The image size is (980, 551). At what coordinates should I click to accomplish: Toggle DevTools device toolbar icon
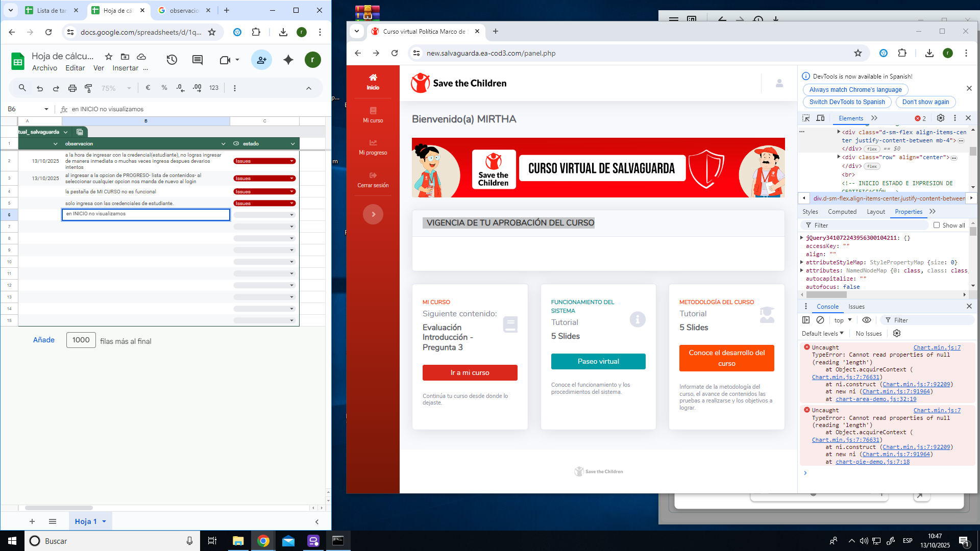point(820,118)
